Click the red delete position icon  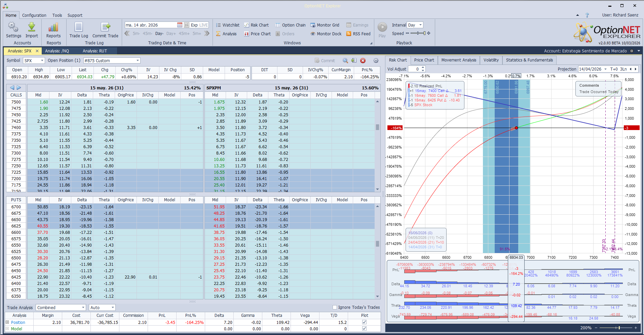pyautogui.click(x=363, y=61)
